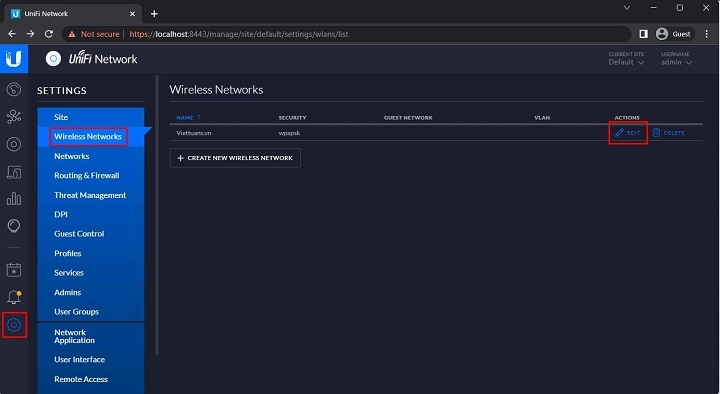Click the settings menu vertical scrollbar
720x394 pixels.
(x=157, y=216)
